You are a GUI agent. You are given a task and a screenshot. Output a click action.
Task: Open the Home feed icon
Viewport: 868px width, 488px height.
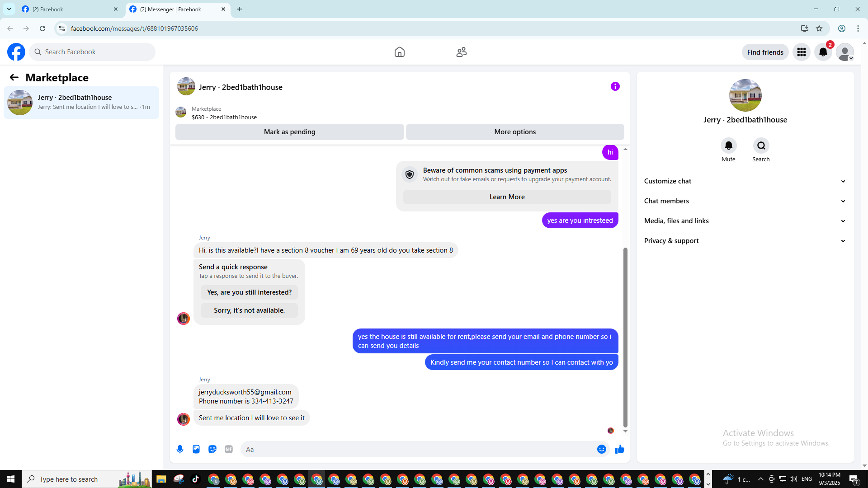[400, 52]
